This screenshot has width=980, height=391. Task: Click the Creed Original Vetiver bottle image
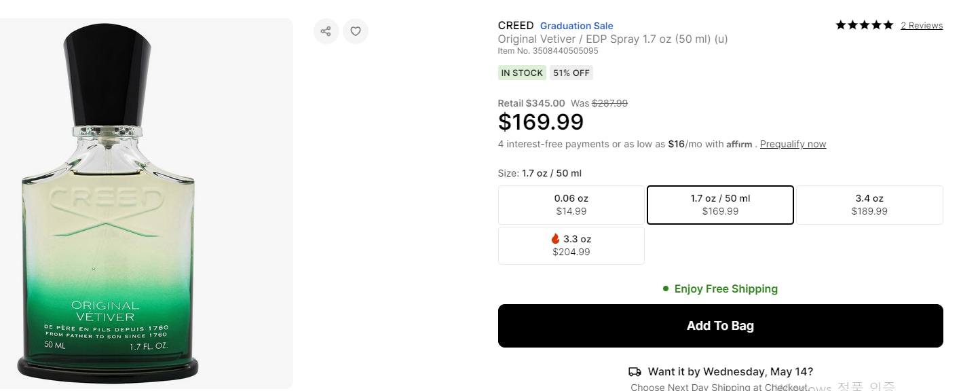coord(109,204)
